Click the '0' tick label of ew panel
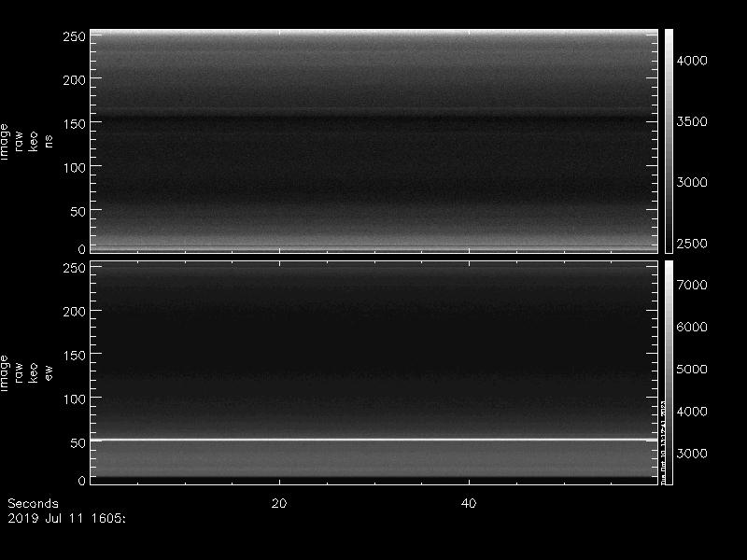747x560 pixels. (82, 481)
